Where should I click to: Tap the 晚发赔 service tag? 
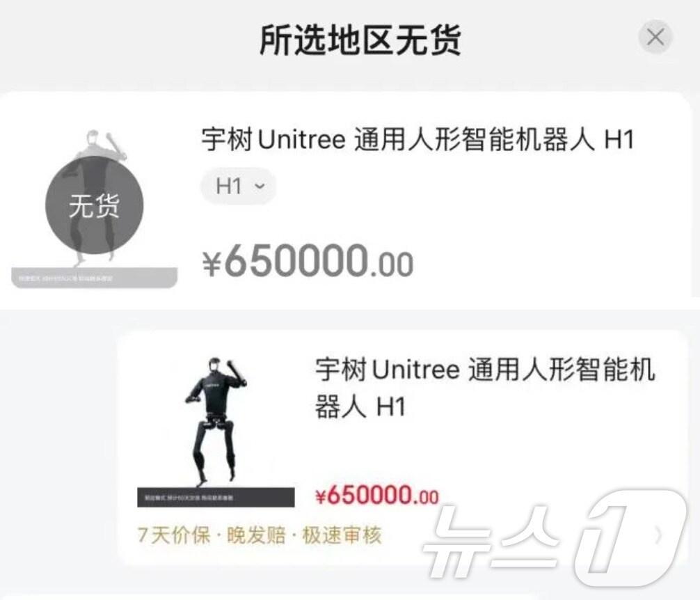256,535
